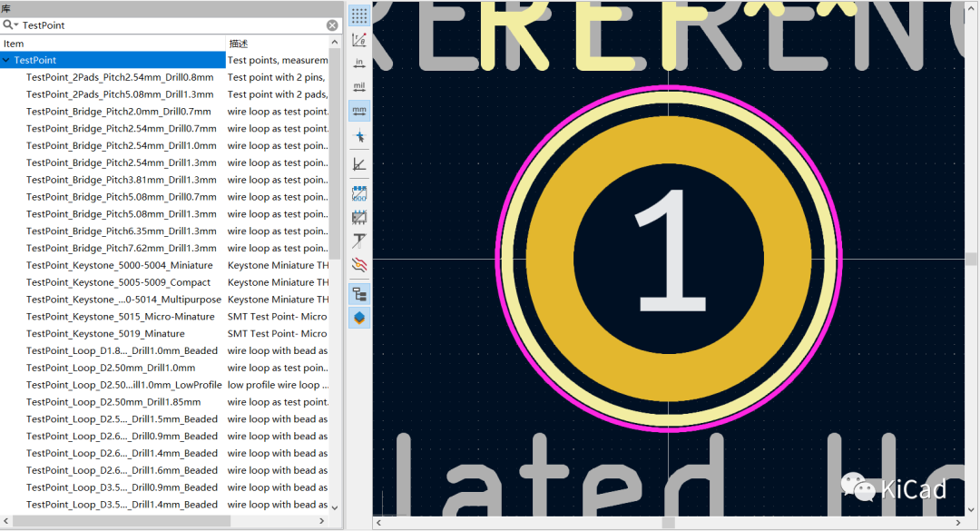980x531 pixels.
Task: Select TestPoint_Loop_D2.6..._Drill0.9mm_Beaded footprint
Action: tap(122, 437)
